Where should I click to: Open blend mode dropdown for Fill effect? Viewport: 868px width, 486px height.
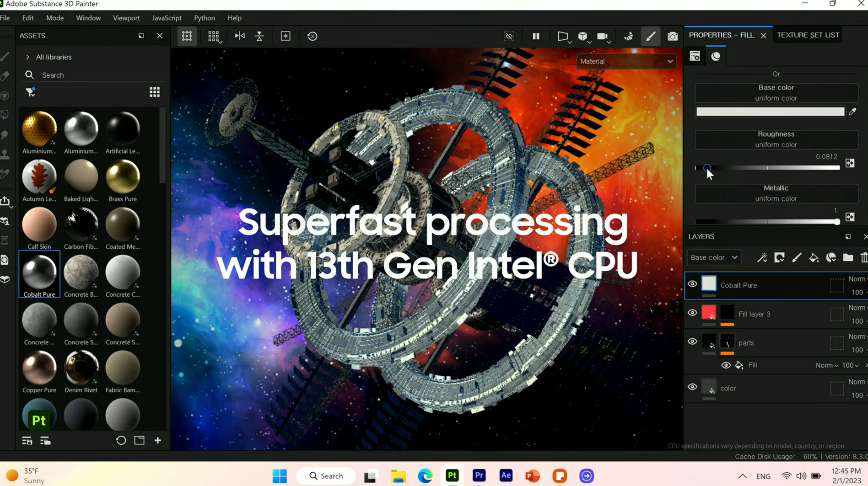826,365
